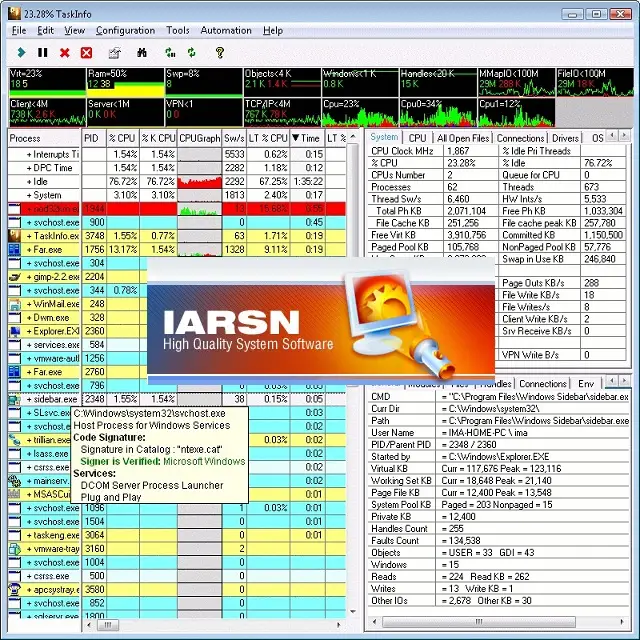Click the vmware-tray process icon
The image size is (640, 640).
[x=15, y=549]
